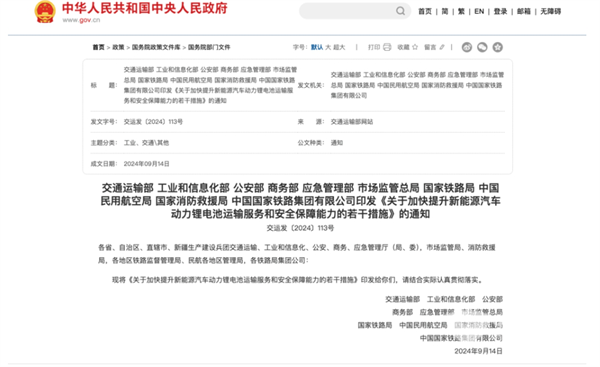This screenshot has width=600, height=367.
Task: Click the 公文种类 label
Action: pyautogui.click(x=311, y=143)
